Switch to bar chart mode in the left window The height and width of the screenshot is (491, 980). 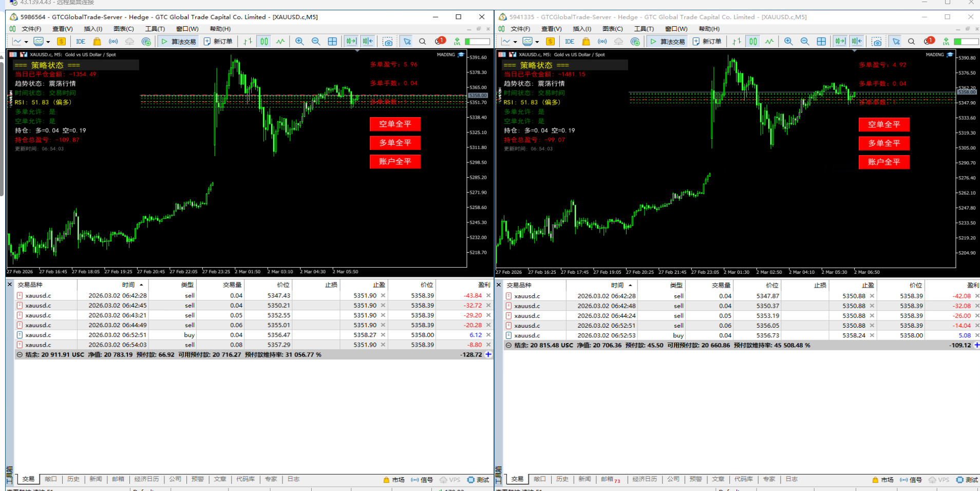[248, 42]
